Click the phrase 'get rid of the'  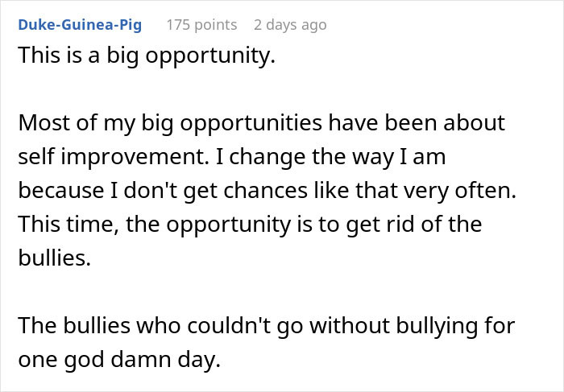click(414, 225)
